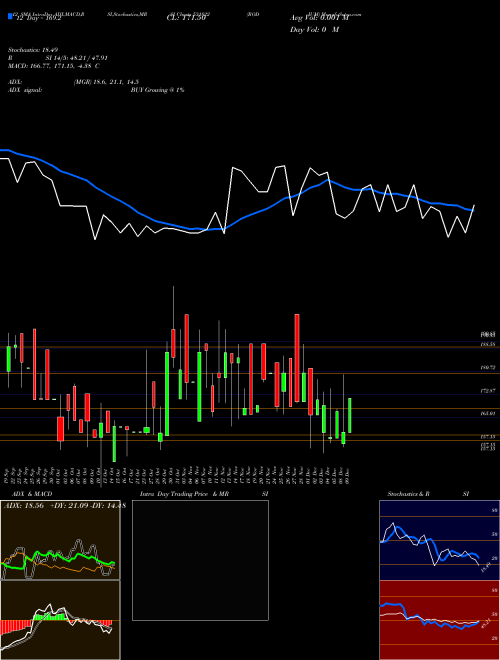The image size is (500, 660).
Task: Click the "BUY Growing @ 1%" signal text
Action: pos(157,90)
